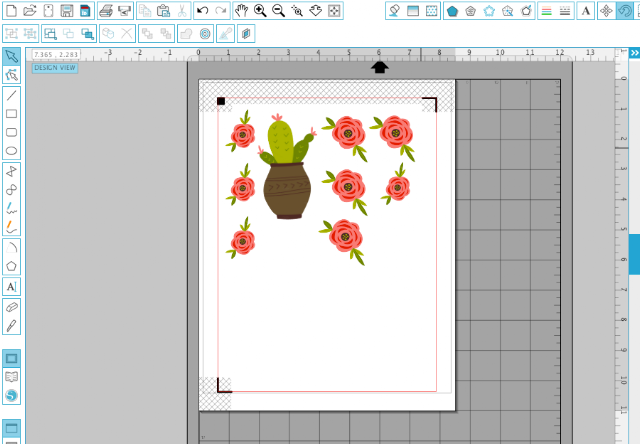The width and height of the screenshot is (640, 444).
Task: Click the DESIGN VIEW label
Action: point(55,68)
